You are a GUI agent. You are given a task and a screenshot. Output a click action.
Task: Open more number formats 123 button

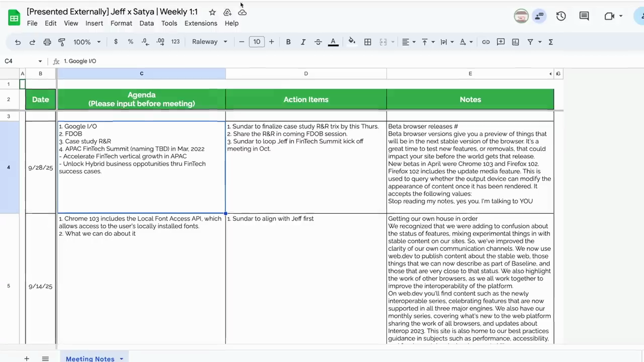pos(175,42)
